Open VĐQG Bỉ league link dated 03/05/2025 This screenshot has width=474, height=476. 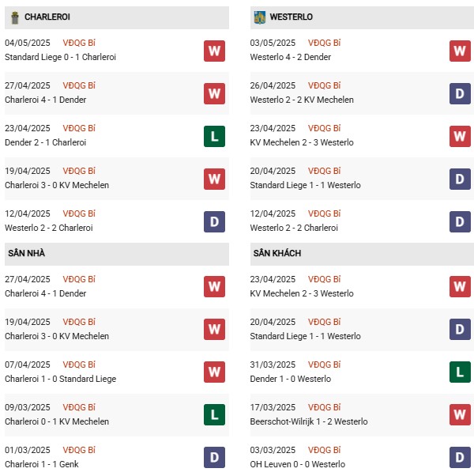coord(325,43)
